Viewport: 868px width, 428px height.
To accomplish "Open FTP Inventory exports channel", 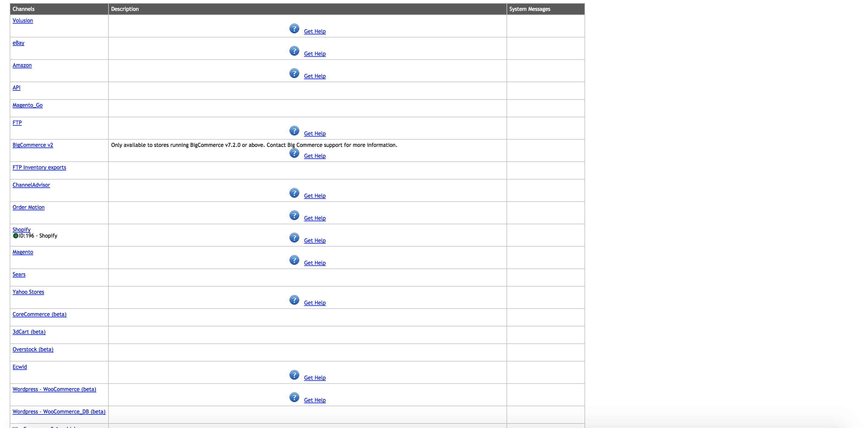I will pos(39,167).
